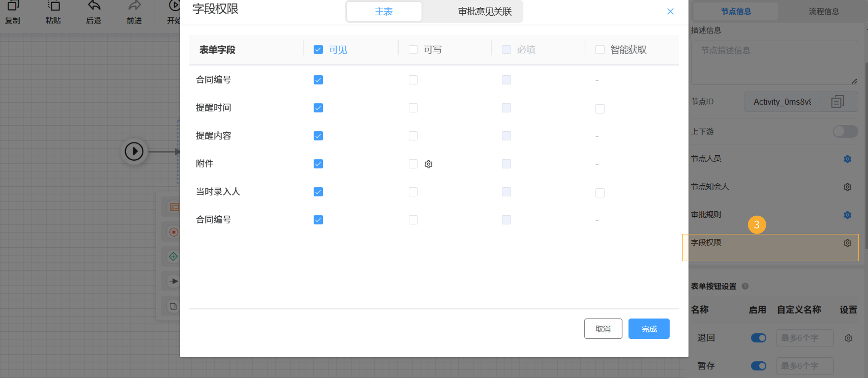Screen dimensions: 868x378
Task: Click the start event circle on canvas
Action: pos(134,151)
